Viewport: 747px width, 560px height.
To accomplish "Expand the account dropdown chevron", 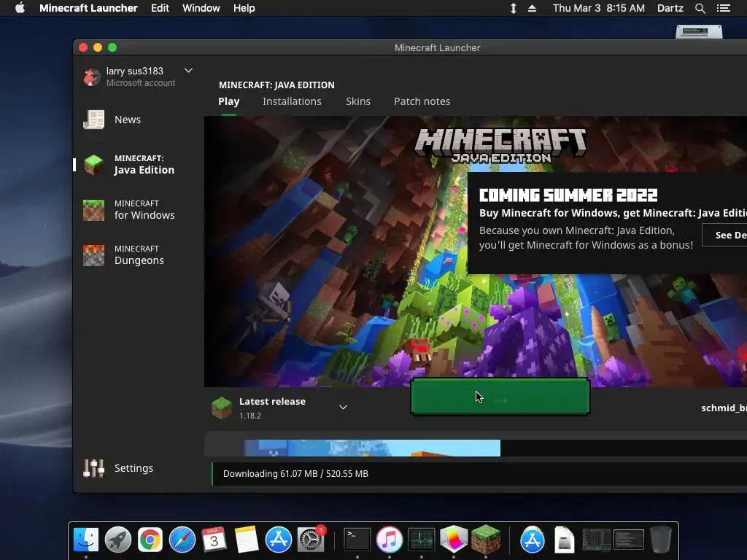I will click(x=189, y=71).
